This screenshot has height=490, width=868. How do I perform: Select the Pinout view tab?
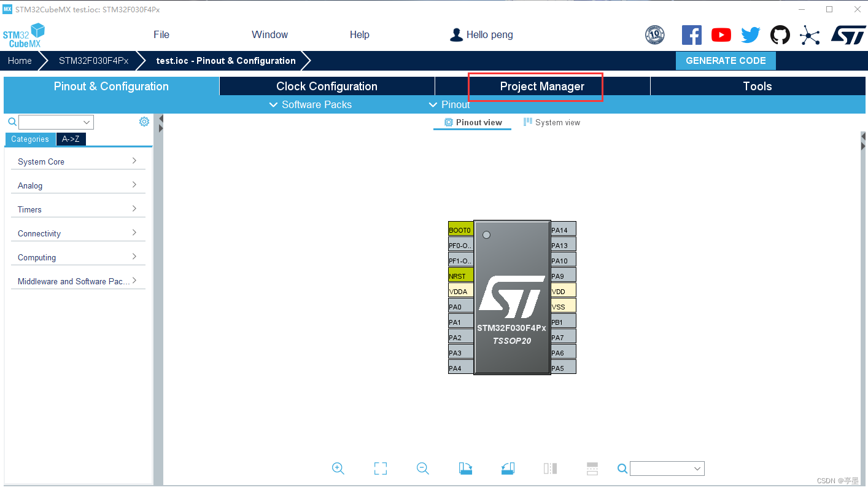click(x=473, y=123)
